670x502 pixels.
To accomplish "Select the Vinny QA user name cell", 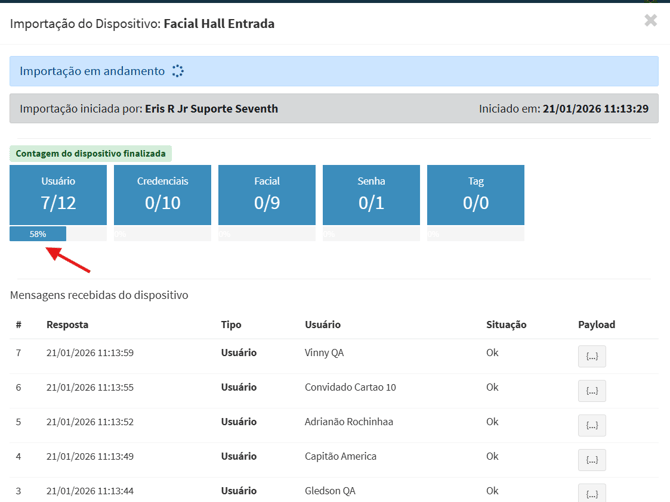I will coord(324,353).
